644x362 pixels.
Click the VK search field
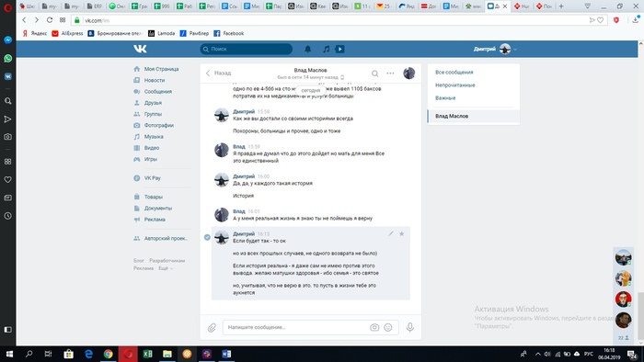246,49
